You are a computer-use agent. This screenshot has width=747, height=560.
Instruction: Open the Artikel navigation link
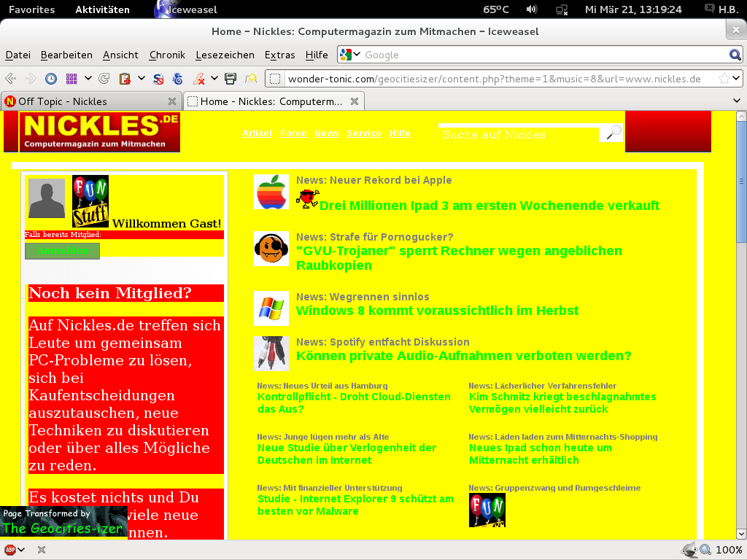pyautogui.click(x=257, y=133)
